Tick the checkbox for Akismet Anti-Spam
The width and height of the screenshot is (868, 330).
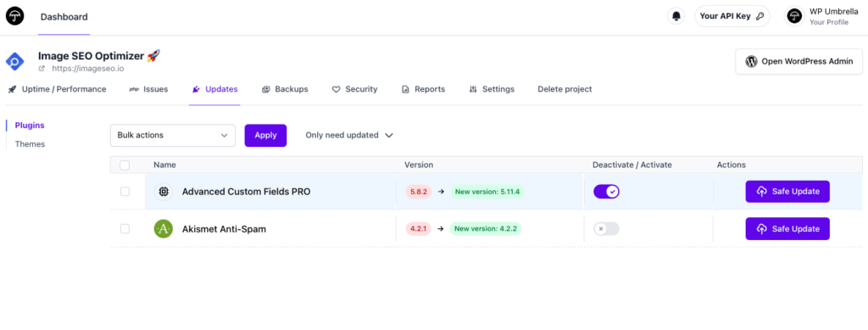coord(125,229)
